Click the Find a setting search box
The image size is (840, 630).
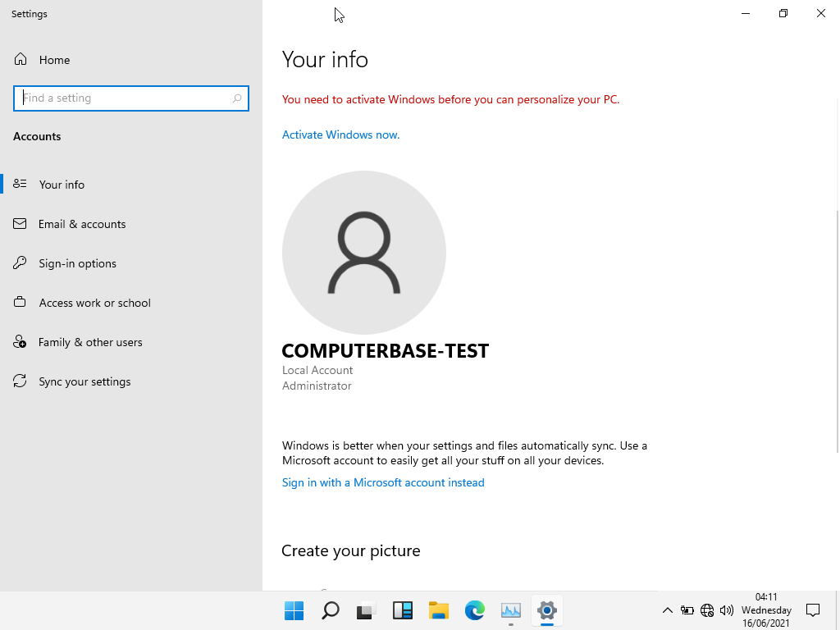130,98
